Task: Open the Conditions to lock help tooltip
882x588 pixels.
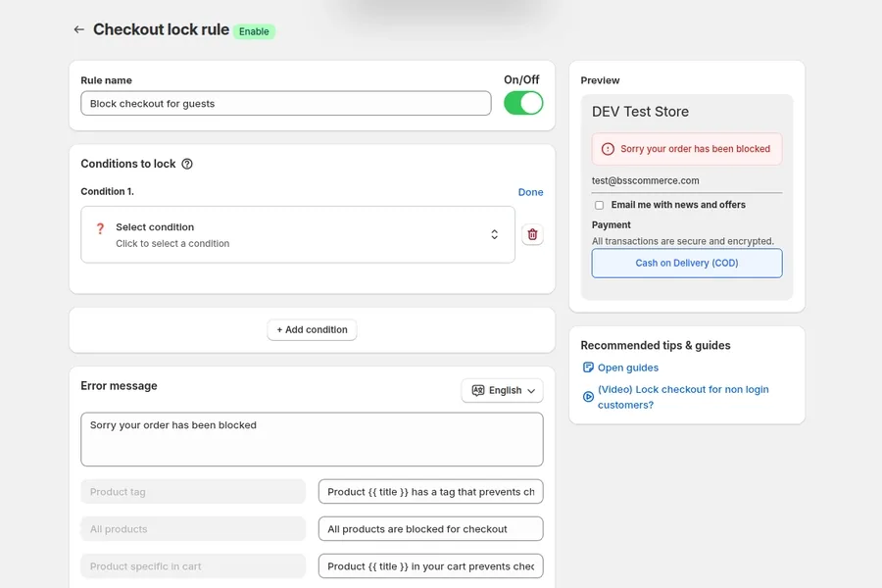Action: 187,164
